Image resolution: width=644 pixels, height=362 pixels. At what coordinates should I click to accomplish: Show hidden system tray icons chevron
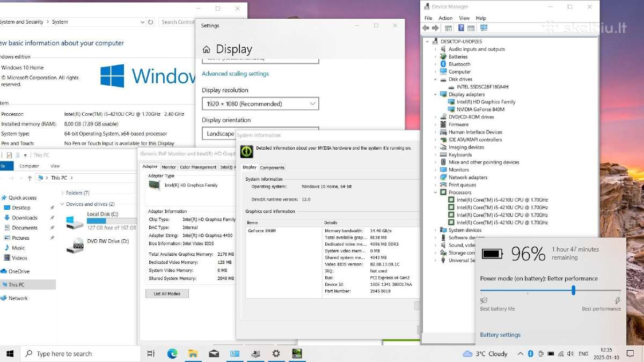[520, 353]
